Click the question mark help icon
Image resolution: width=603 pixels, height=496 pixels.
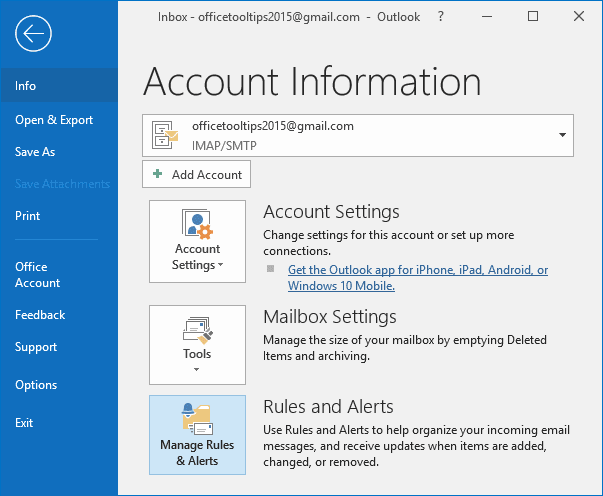441,17
